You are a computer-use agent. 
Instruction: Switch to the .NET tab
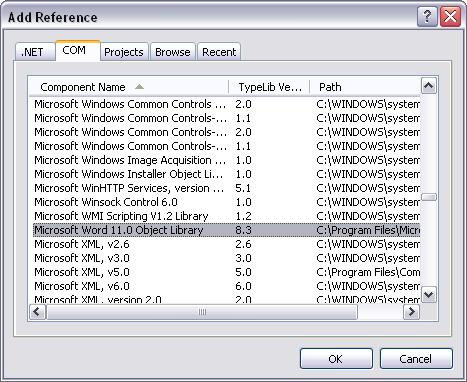point(35,52)
